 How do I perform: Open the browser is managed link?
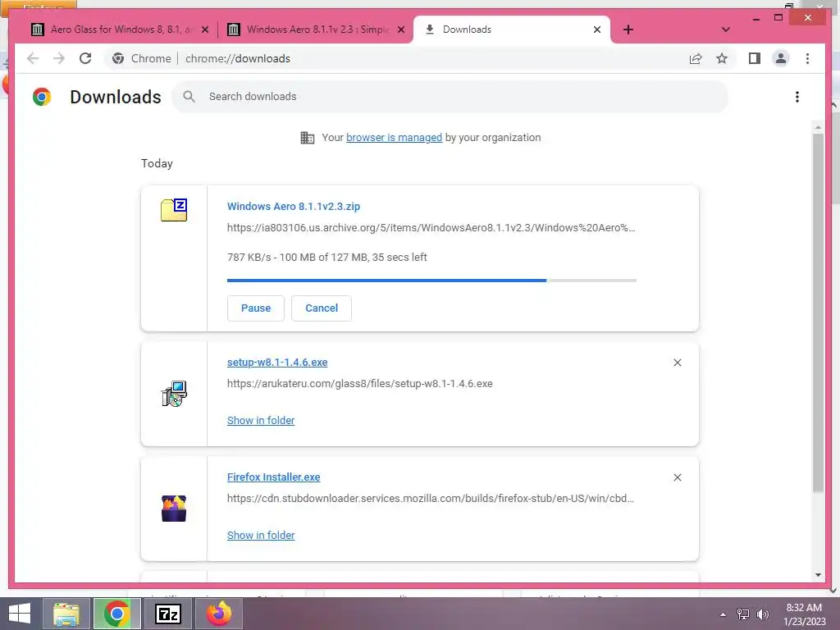pyautogui.click(x=395, y=138)
